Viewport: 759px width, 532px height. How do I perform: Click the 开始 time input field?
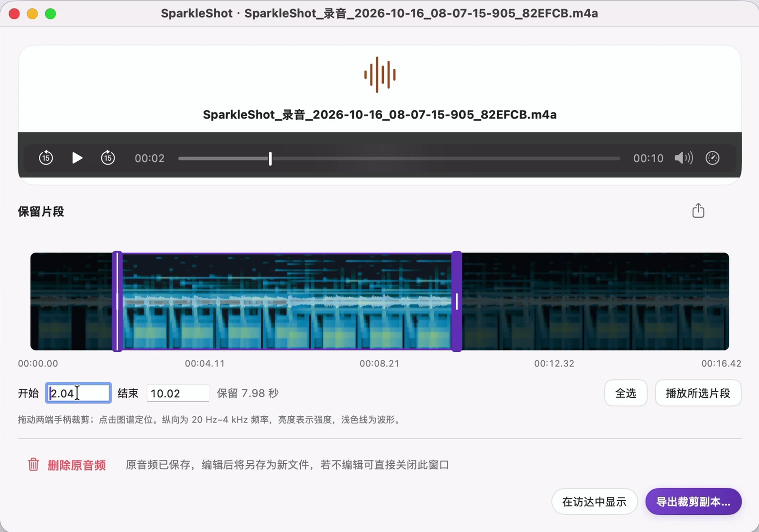pos(79,393)
